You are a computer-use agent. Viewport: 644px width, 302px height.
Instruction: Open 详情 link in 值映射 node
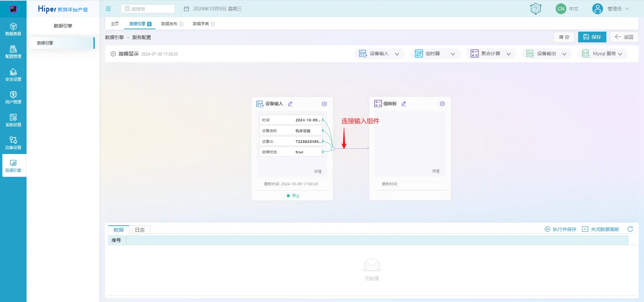pyautogui.click(x=436, y=171)
